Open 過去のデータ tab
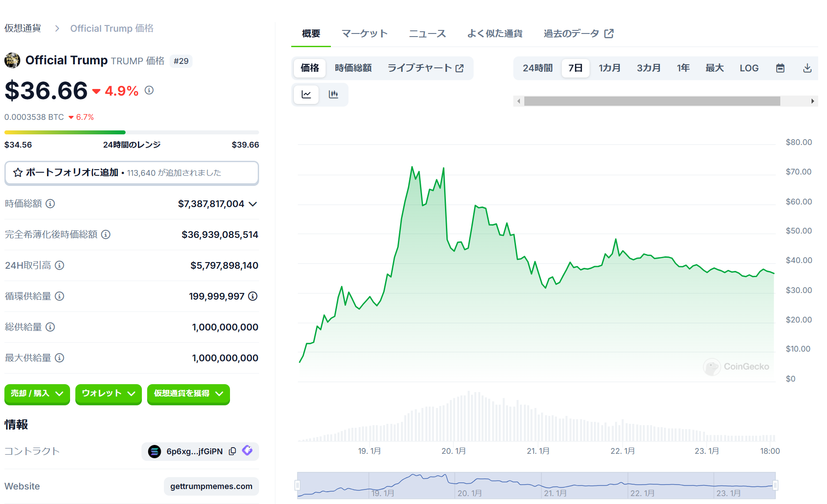Screen dimensions: 827x504 (x=579, y=33)
